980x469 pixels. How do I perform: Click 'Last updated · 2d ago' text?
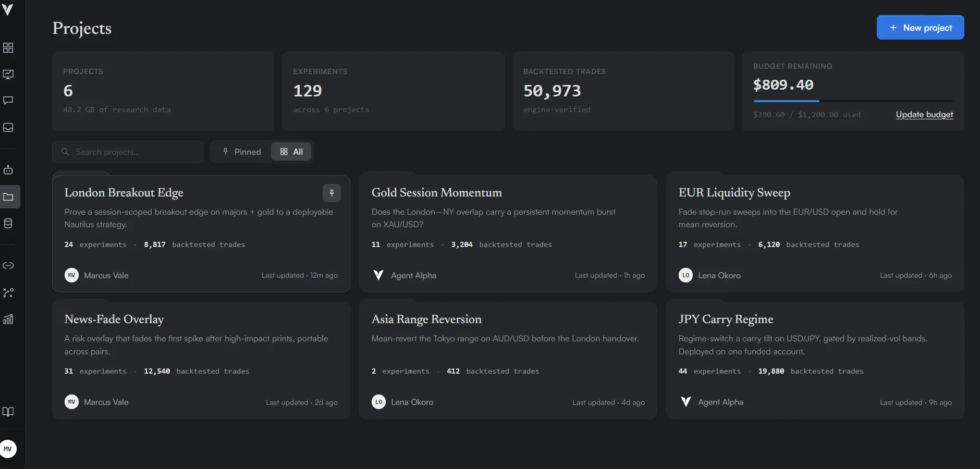(301, 402)
